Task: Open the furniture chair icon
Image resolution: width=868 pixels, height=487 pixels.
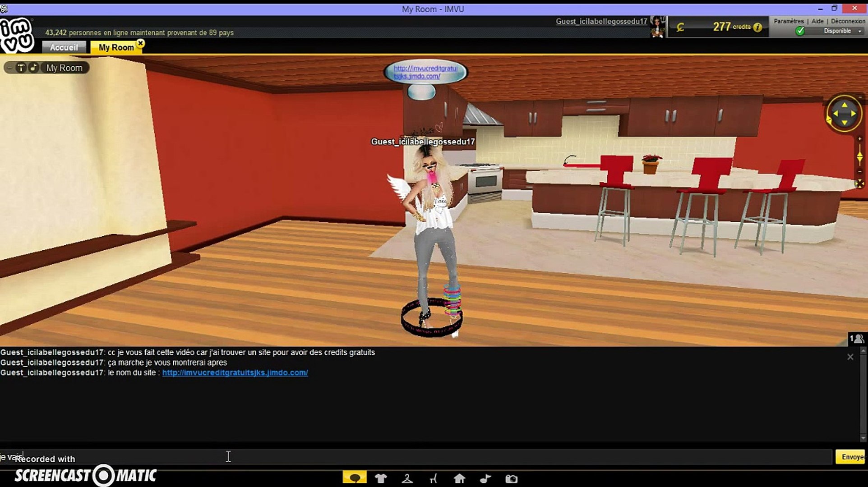Action: coord(433,478)
